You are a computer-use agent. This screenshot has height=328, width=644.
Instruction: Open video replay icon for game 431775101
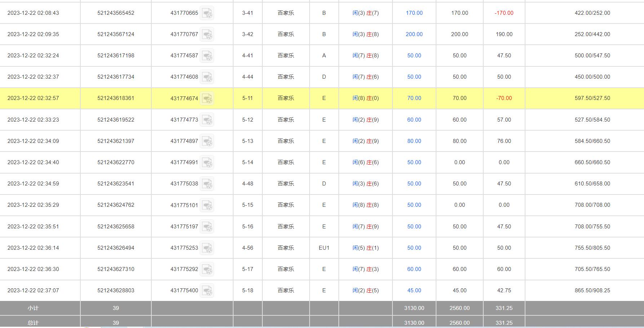tap(207, 205)
